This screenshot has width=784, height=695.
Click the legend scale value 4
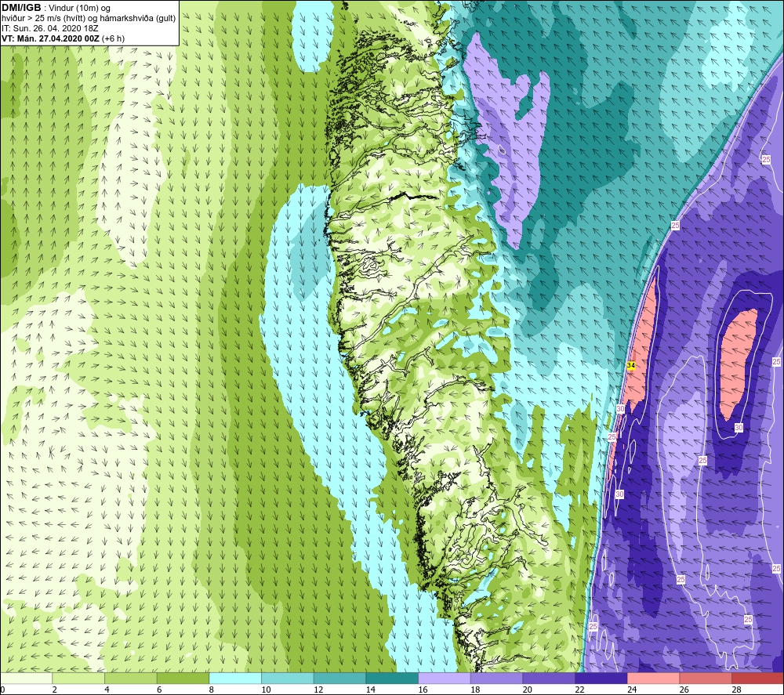107,690
